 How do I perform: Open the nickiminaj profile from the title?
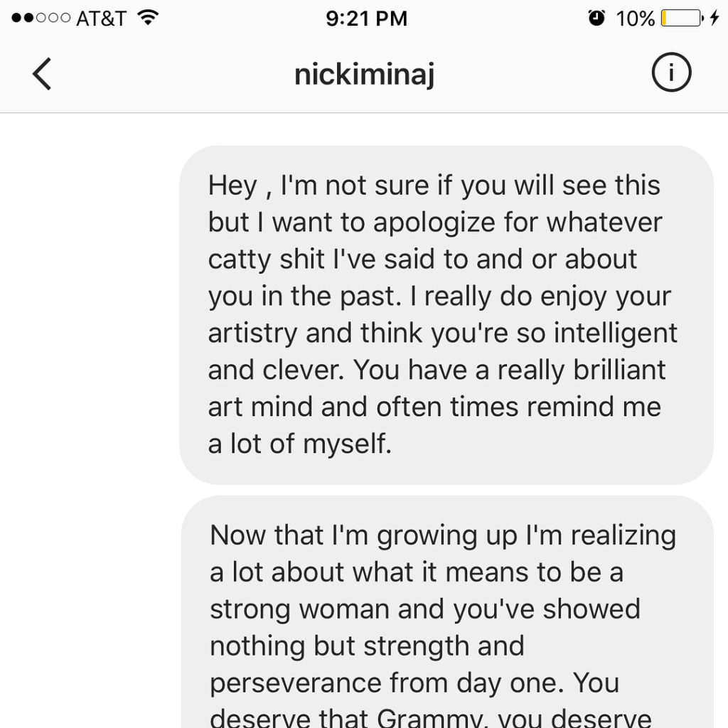coord(364,74)
